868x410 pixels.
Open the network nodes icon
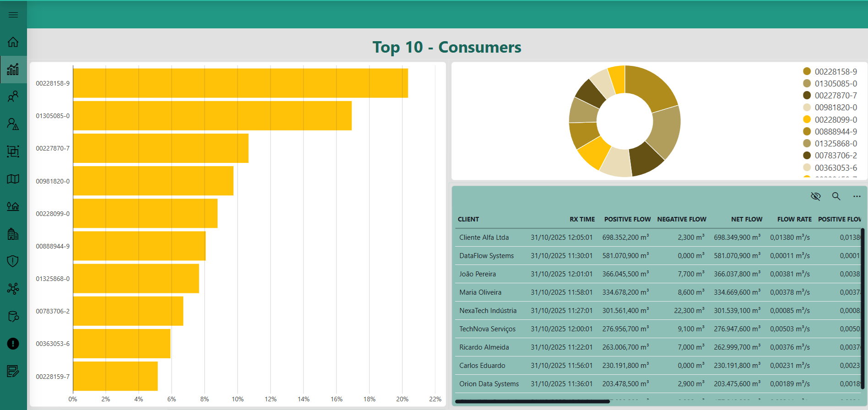point(13,289)
